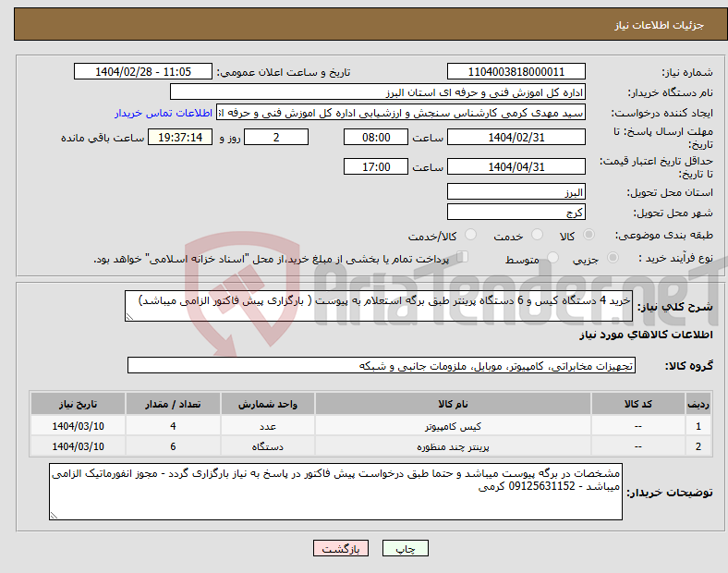Click the price validity time 17:00
Viewport: 728px width, 573px height.
pos(376,166)
